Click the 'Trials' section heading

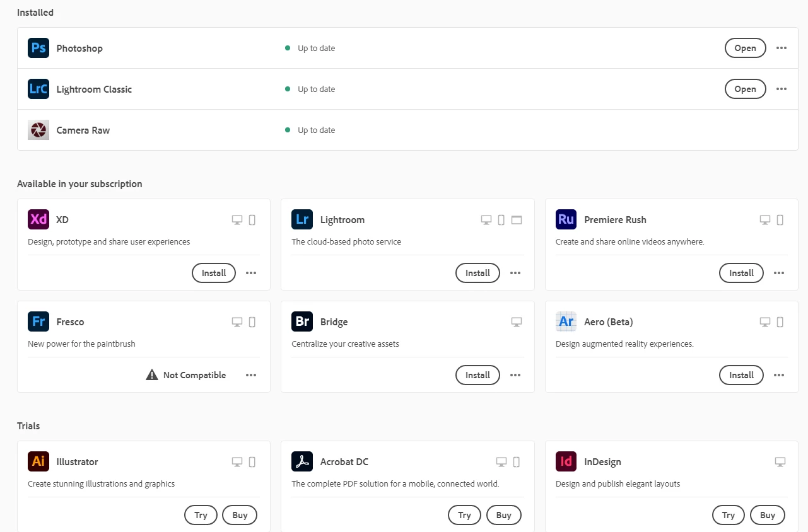[28, 426]
